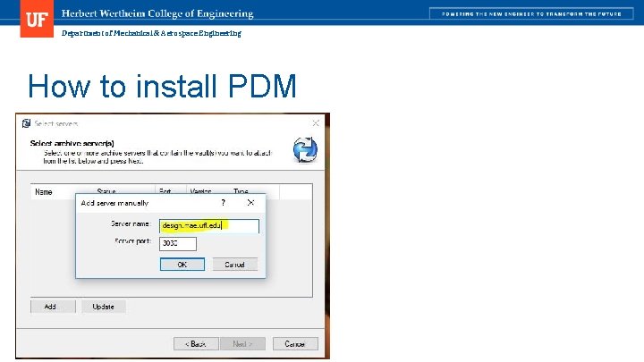
Task: Click the Add button below server list
Action: 53,307
